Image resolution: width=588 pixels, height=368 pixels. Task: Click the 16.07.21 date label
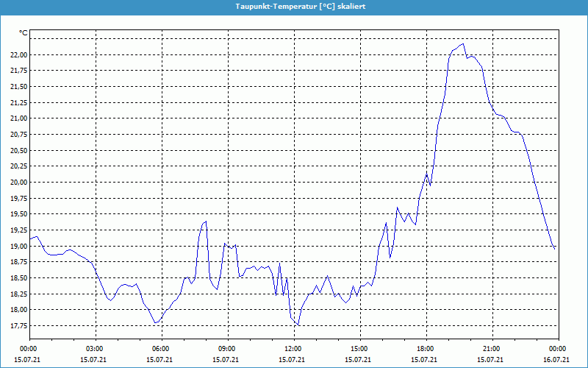click(556, 360)
